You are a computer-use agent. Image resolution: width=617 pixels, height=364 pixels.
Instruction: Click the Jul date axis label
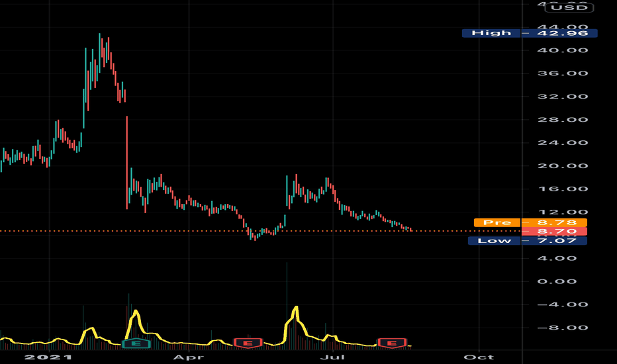click(x=332, y=357)
